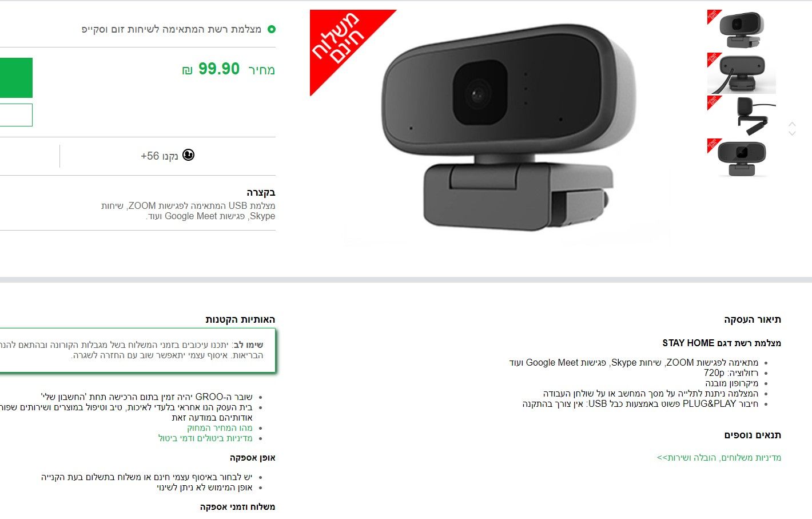Open the מהו המחיר המחוק link
The width and height of the screenshot is (812, 519).
(x=220, y=428)
